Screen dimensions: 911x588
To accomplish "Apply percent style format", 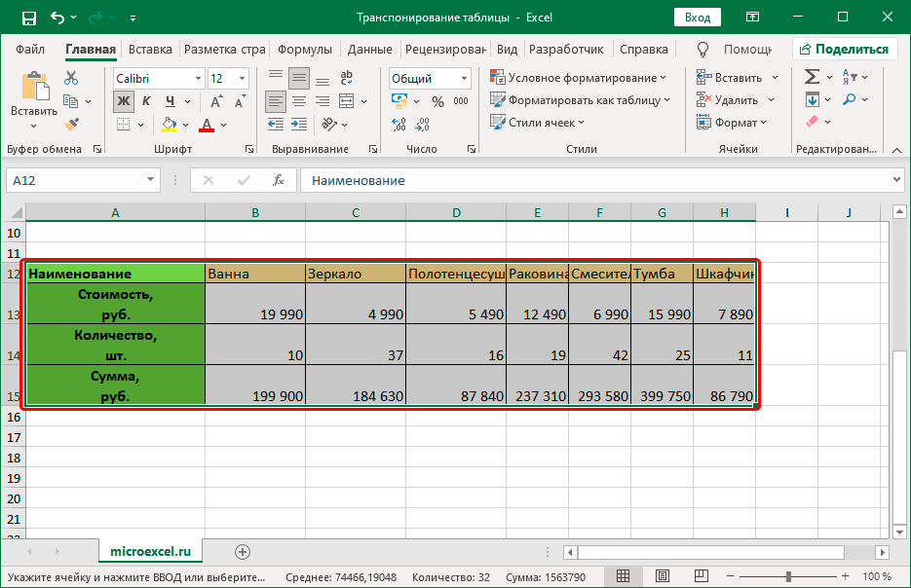I will click(x=438, y=101).
